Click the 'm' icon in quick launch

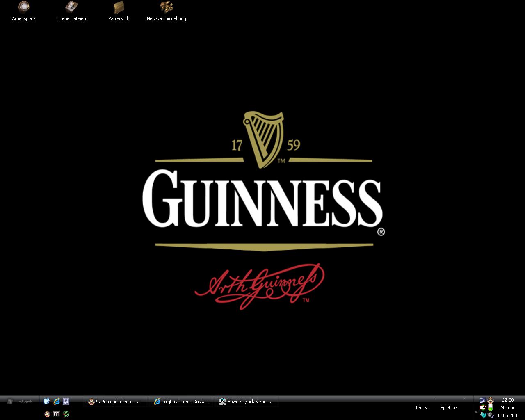[x=57, y=414]
